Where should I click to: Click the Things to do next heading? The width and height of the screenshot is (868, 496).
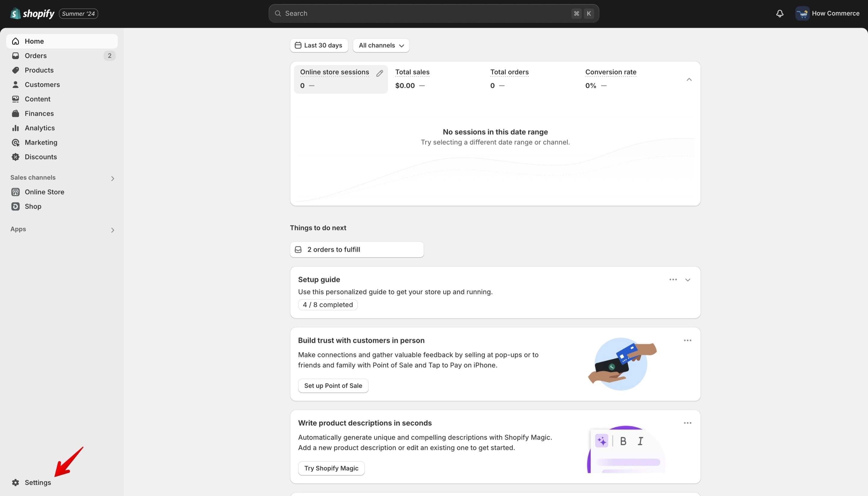(318, 228)
